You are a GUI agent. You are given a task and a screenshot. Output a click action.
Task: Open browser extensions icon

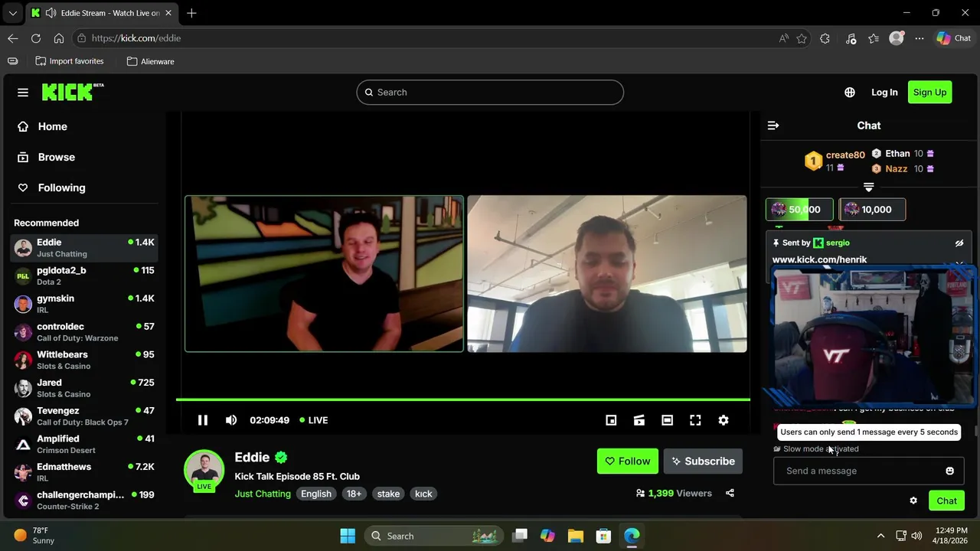coord(825,38)
